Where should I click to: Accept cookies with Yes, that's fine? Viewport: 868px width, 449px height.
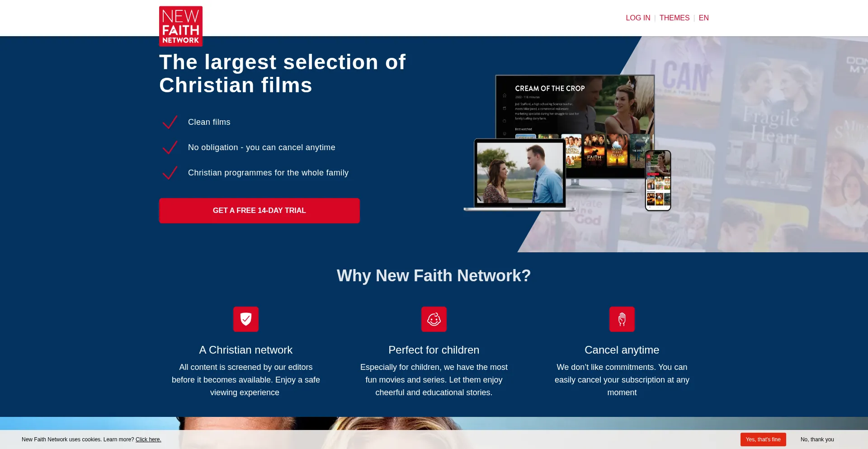pyautogui.click(x=763, y=440)
